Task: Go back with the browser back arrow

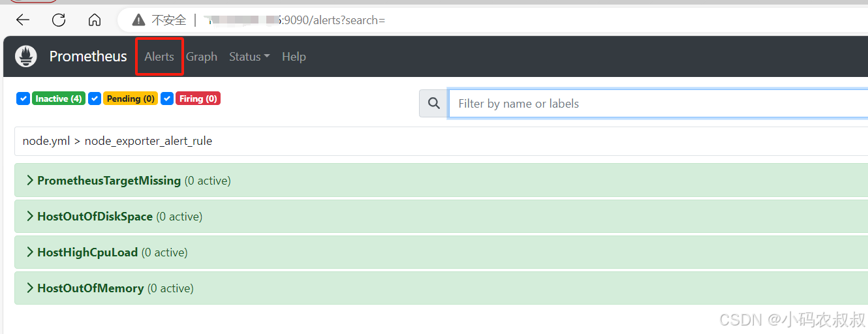Action: 23,20
